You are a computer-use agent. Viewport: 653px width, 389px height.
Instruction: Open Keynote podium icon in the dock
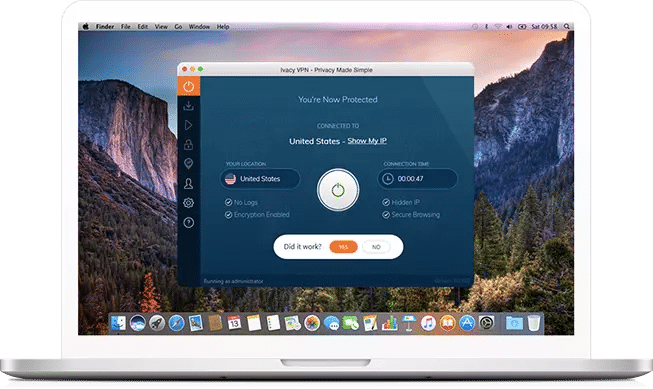[x=409, y=323]
